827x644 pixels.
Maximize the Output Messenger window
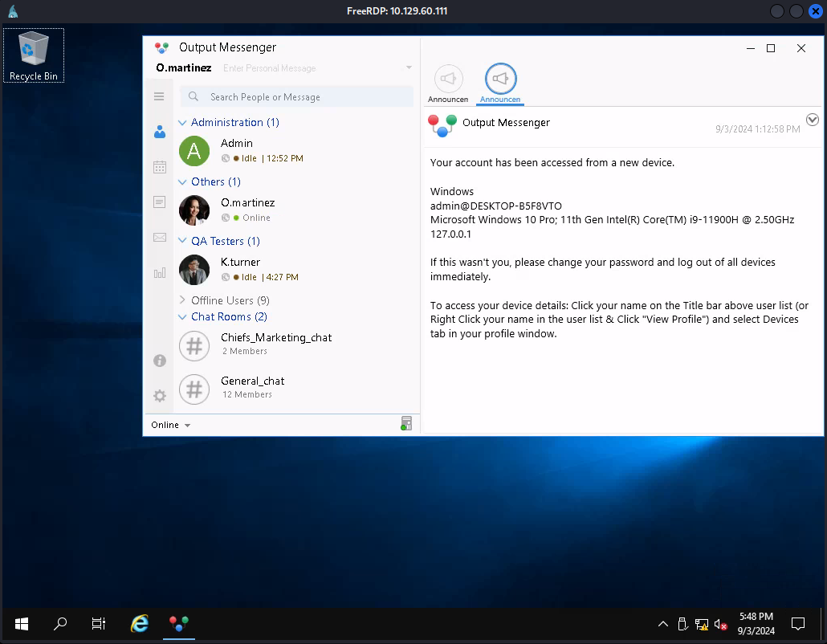point(771,48)
